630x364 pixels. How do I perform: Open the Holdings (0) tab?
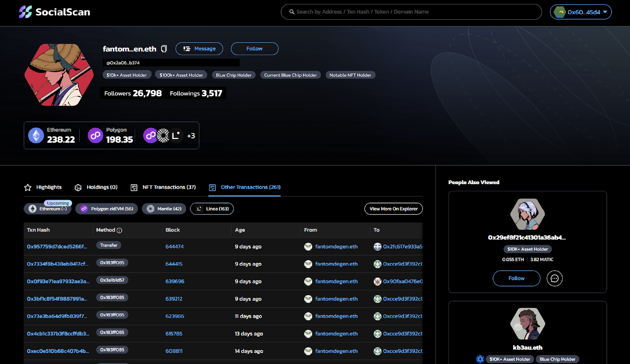point(96,187)
